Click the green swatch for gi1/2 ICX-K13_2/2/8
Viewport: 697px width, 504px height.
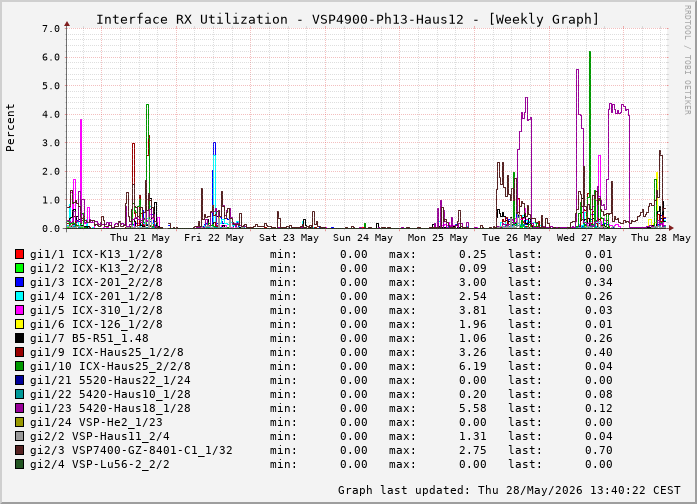pyautogui.click(x=19, y=268)
